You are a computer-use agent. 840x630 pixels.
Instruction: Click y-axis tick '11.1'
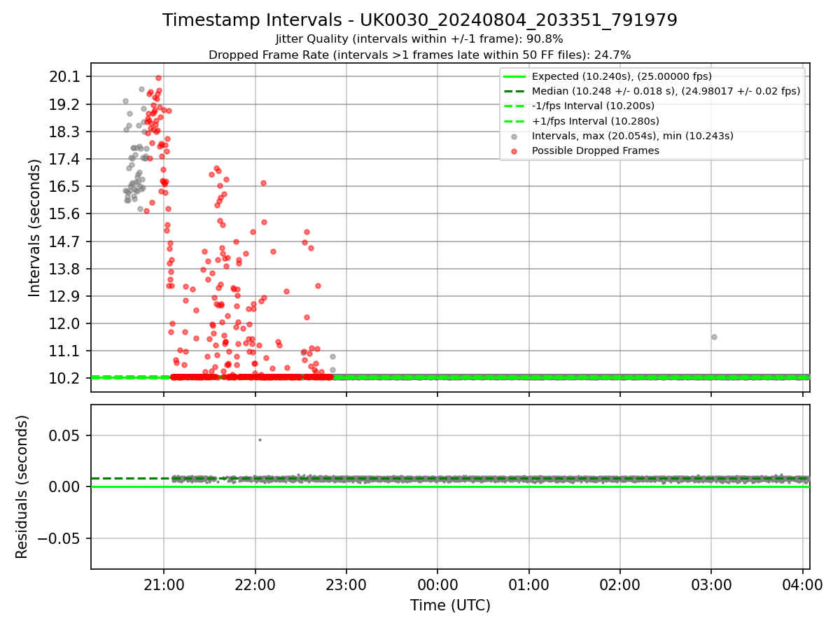click(x=66, y=351)
